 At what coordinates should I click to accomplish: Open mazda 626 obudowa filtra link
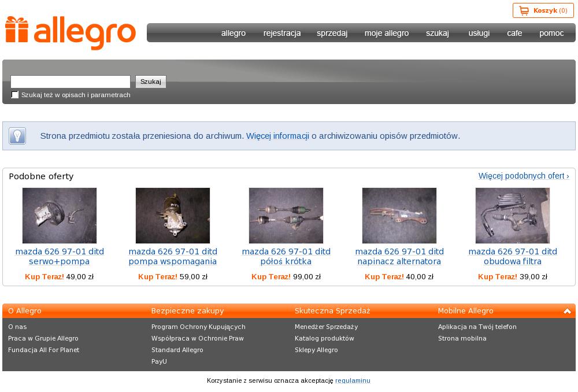(x=512, y=256)
